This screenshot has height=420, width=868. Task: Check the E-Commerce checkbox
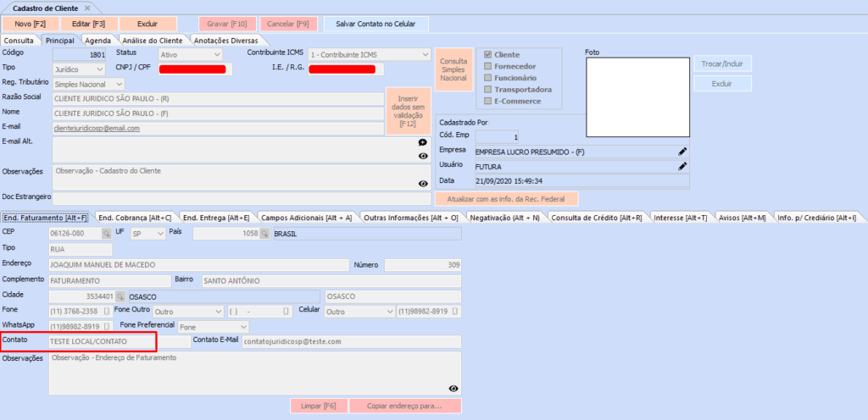coord(487,101)
